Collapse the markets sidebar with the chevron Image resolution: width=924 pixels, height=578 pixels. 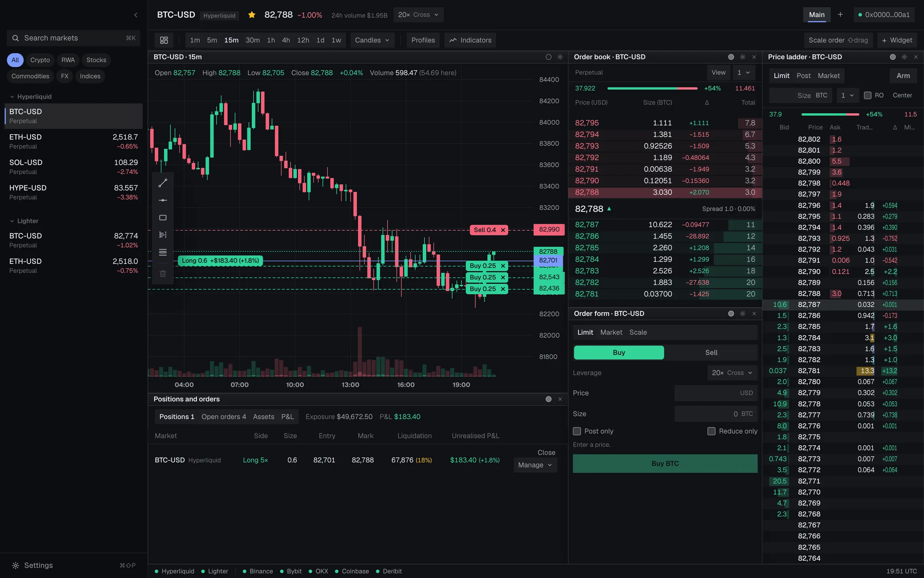coord(136,15)
